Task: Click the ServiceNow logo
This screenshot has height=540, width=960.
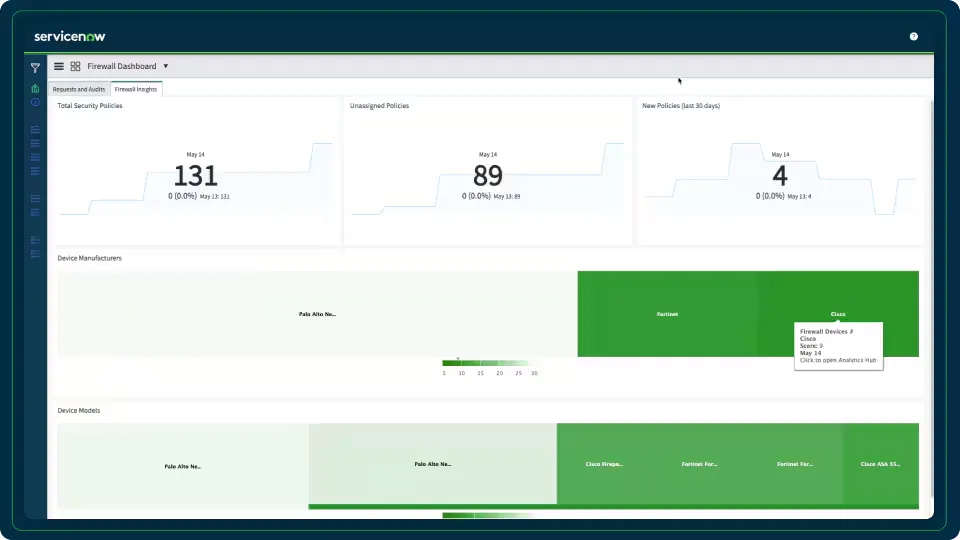Action: point(70,37)
